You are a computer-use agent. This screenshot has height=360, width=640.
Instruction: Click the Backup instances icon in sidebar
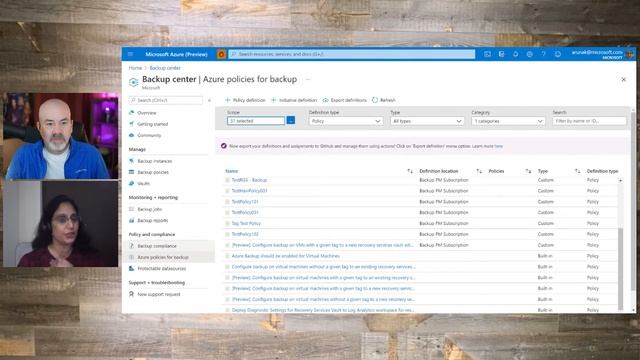[131, 161]
